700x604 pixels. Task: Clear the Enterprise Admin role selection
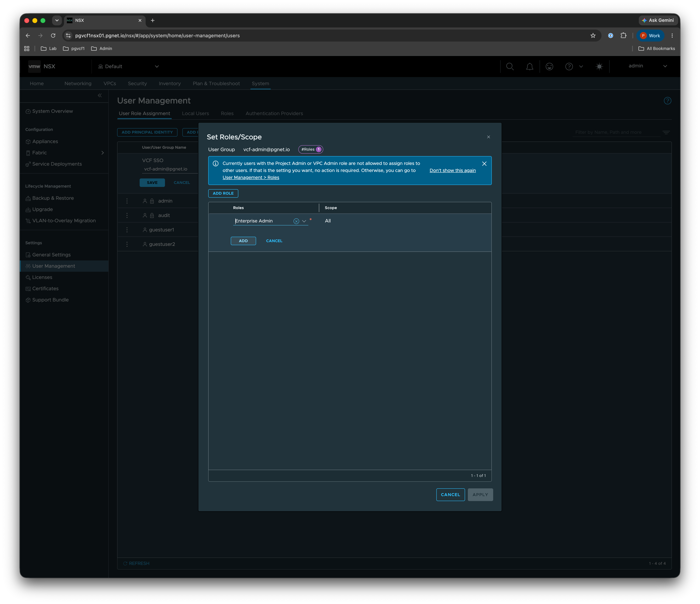pyautogui.click(x=296, y=221)
